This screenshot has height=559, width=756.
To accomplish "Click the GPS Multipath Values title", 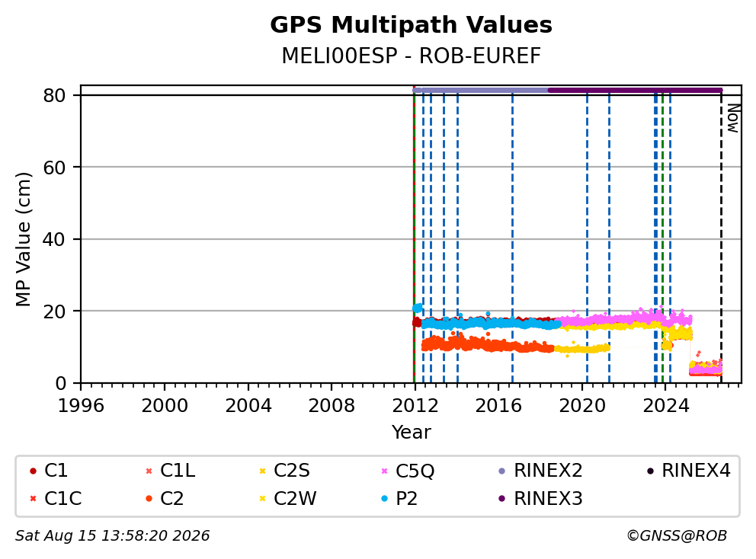I will 412,25.
